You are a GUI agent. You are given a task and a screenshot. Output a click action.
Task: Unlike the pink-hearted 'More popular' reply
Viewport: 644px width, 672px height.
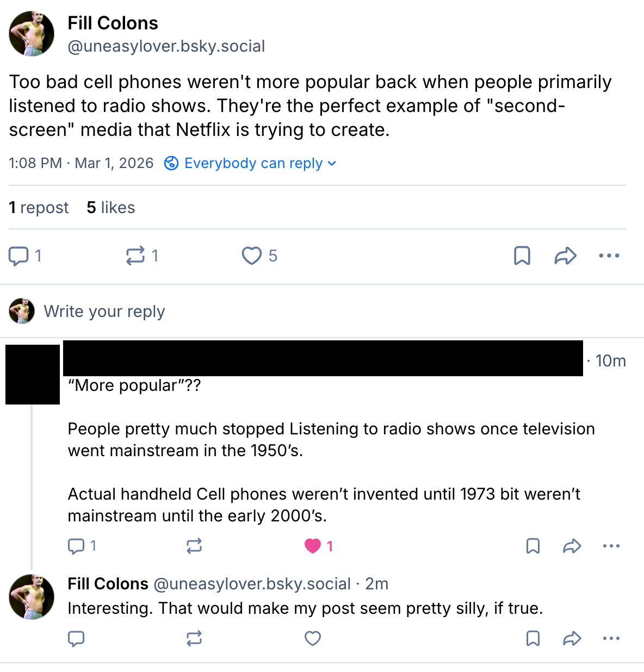tap(313, 546)
